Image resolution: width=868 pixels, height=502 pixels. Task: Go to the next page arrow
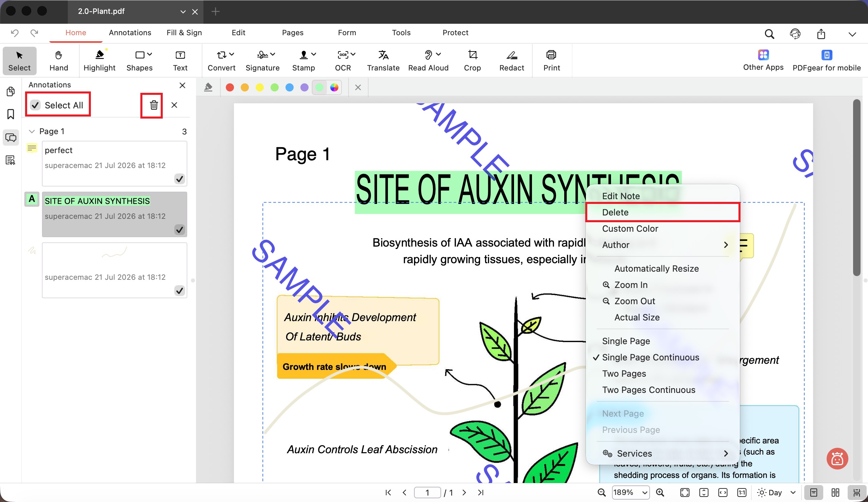coord(464,493)
